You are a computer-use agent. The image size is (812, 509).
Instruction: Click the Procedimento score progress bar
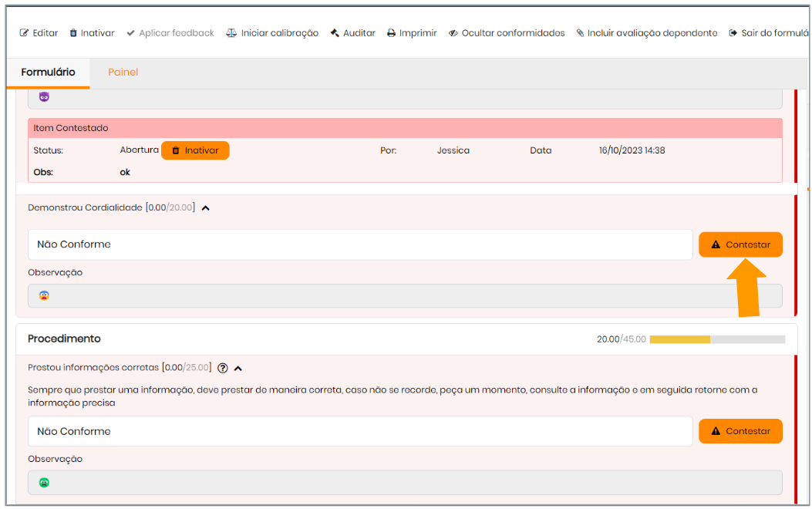pyautogui.click(x=716, y=339)
